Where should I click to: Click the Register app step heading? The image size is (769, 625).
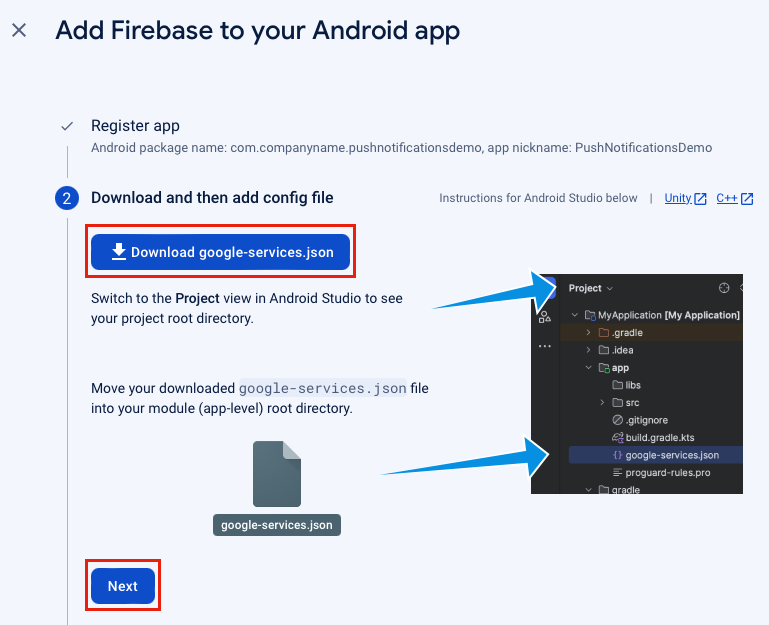click(135, 126)
